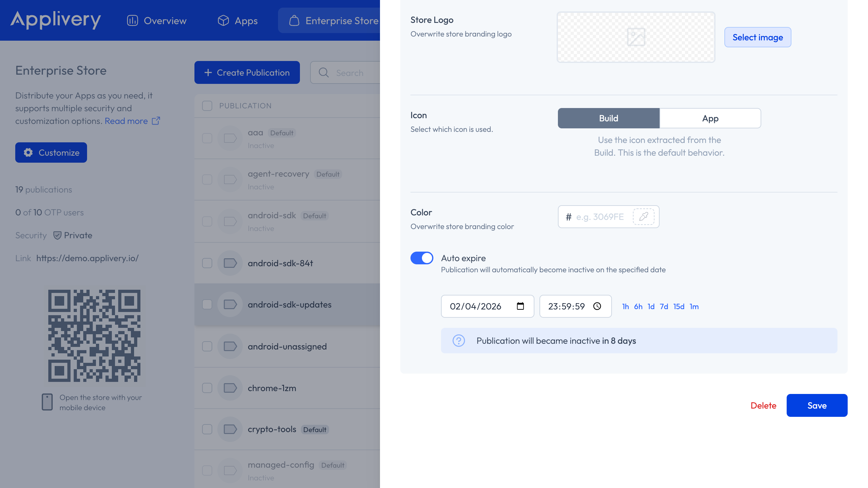Click the Store Logo image placeholder

pyautogui.click(x=635, y=37)
